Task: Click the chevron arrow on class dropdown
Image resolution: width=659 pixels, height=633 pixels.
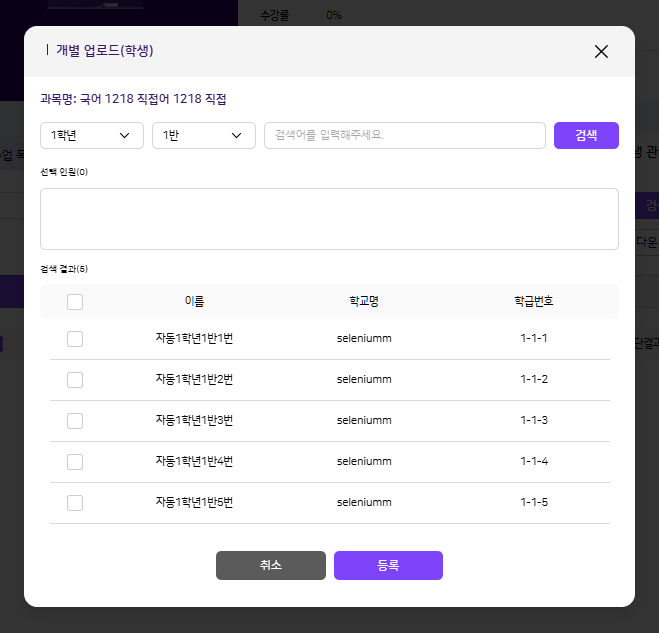Action: pyautogui.click(x=237, y=135)
